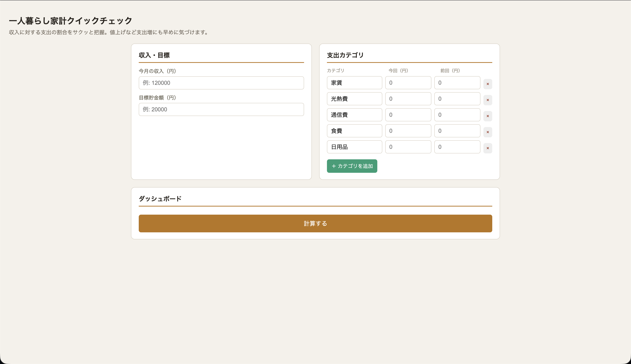Click the 前回（円） column header

point(450,70)
